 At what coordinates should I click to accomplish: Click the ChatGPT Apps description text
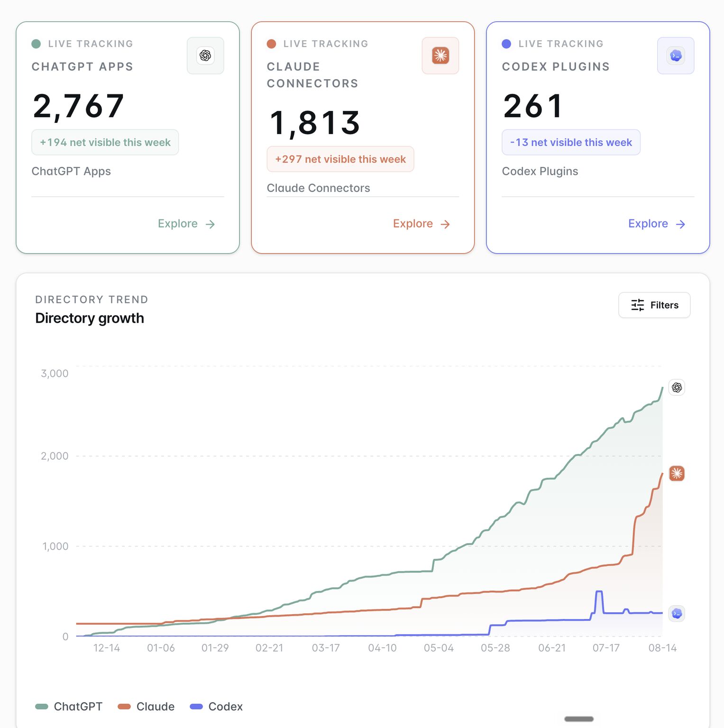[x=71, y=172]
